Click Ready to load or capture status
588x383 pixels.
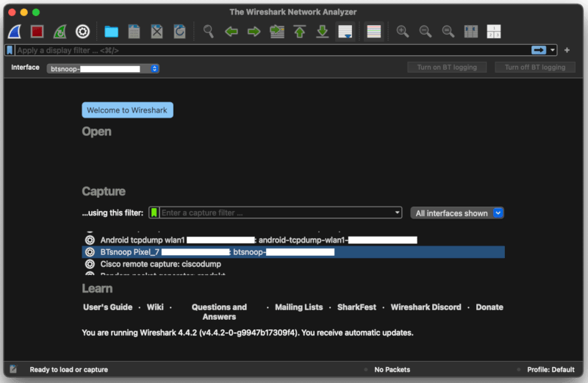click(68, 370)
